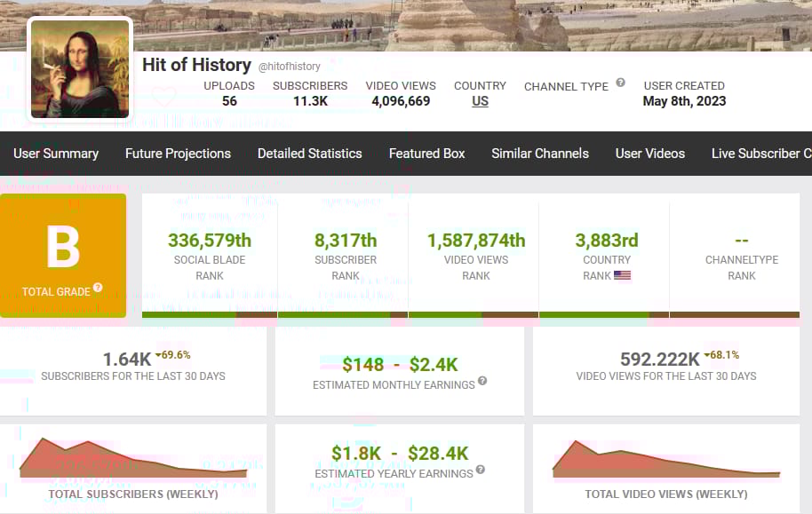View the User Videos tab
The width and height of the screenshot is (812, 514).
pos(650,154)
